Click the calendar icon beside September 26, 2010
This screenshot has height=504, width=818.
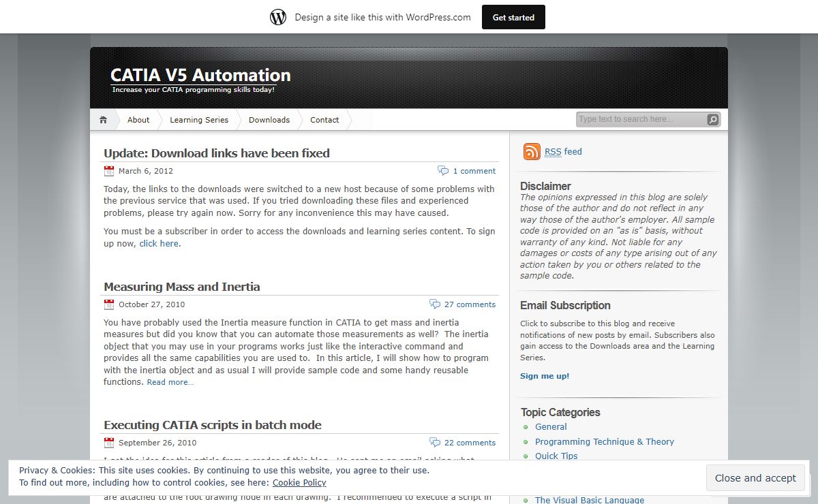click(109, 443)
